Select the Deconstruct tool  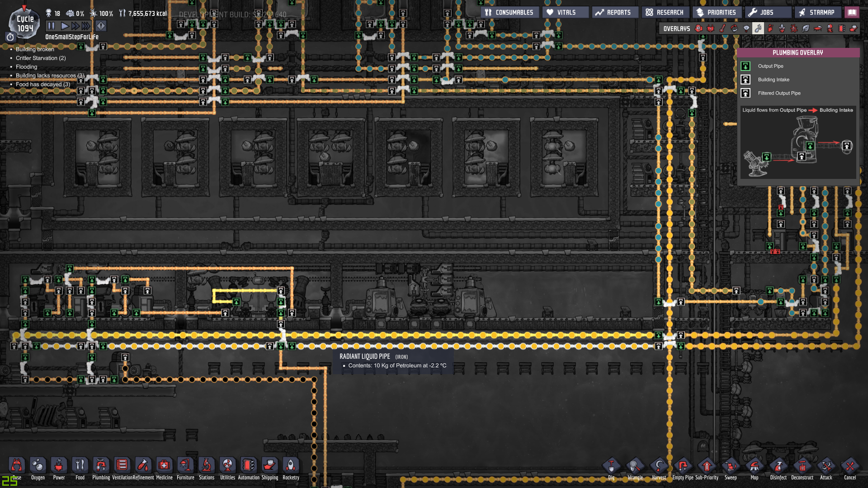[802, 466]
